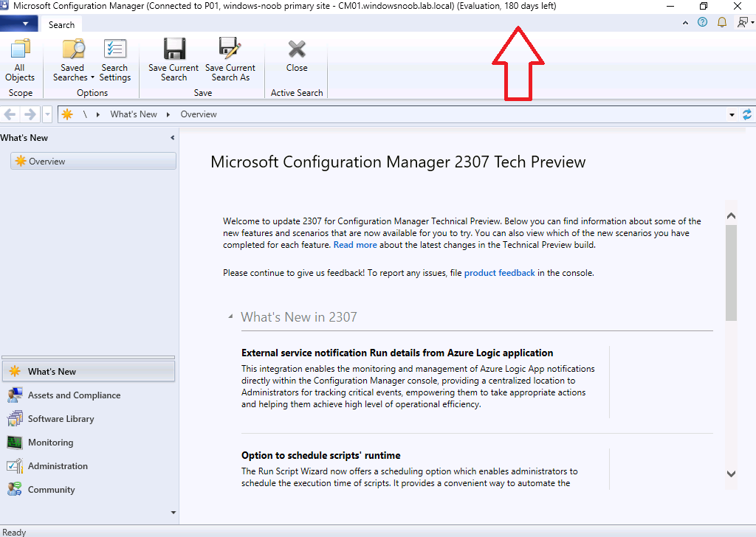Click the All Objects scope icon
756x537 pixels.
[x=20, y=60]
